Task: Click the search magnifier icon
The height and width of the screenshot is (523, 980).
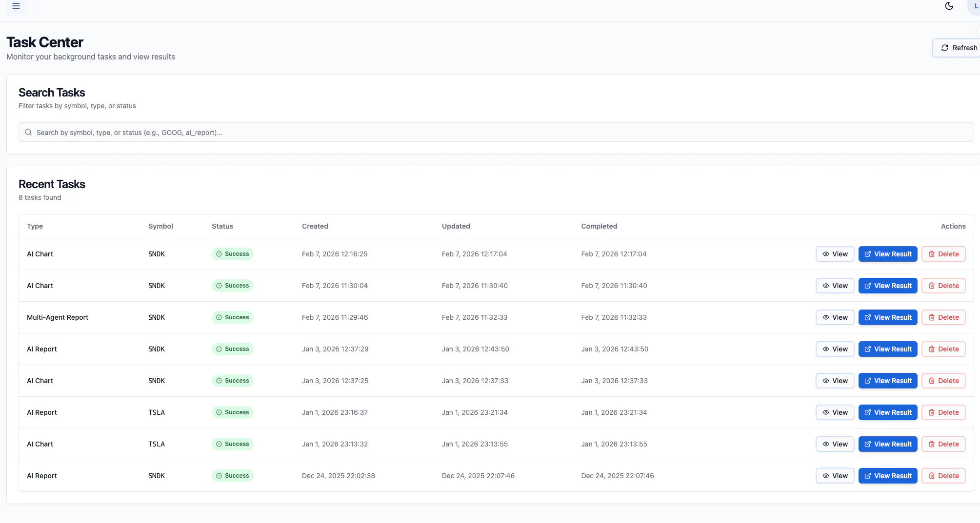Action: [x=28, y=132]
